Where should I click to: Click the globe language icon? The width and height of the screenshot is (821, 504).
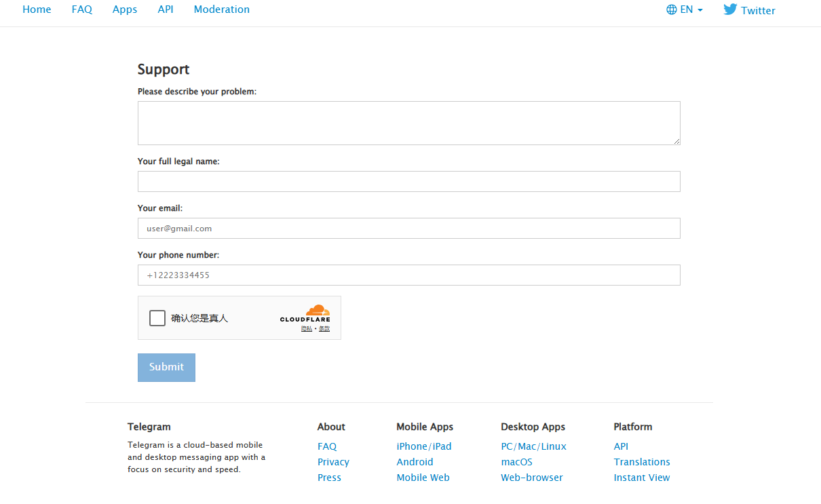(672, 9)
